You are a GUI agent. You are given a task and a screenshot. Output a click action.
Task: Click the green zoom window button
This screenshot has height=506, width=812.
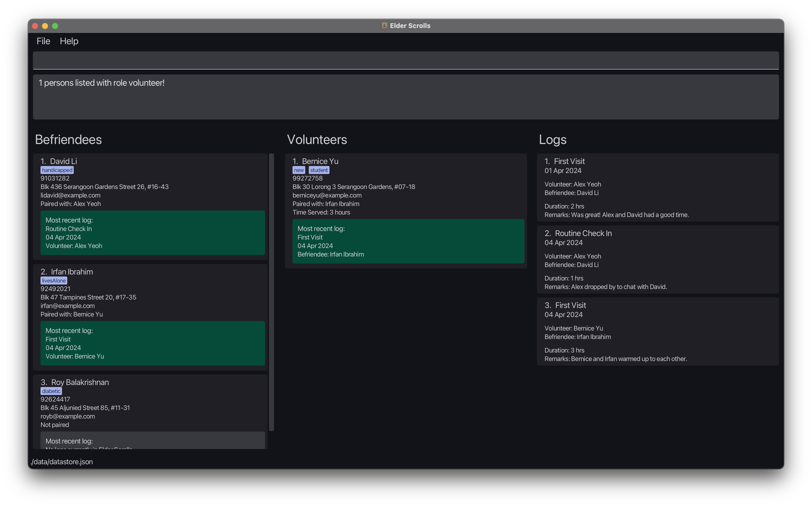click(55, 26)
